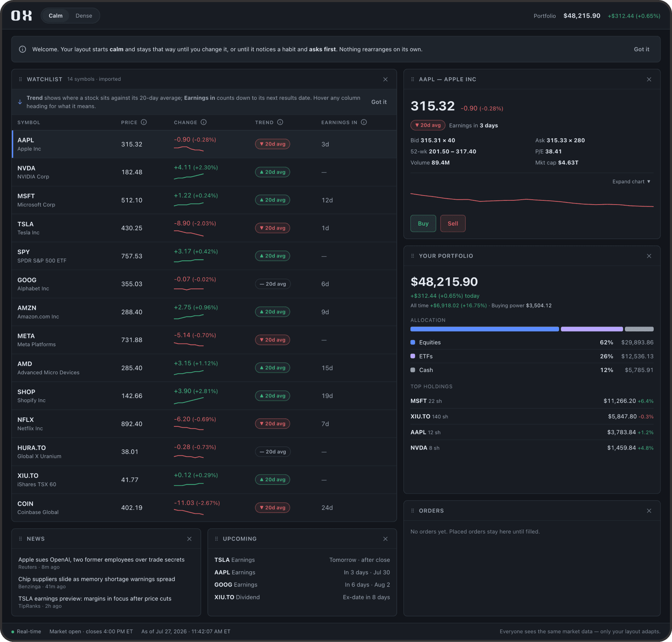This screenshot has height=642, width=672.
Task: Close the News panel
Action: tap(189, 539)
